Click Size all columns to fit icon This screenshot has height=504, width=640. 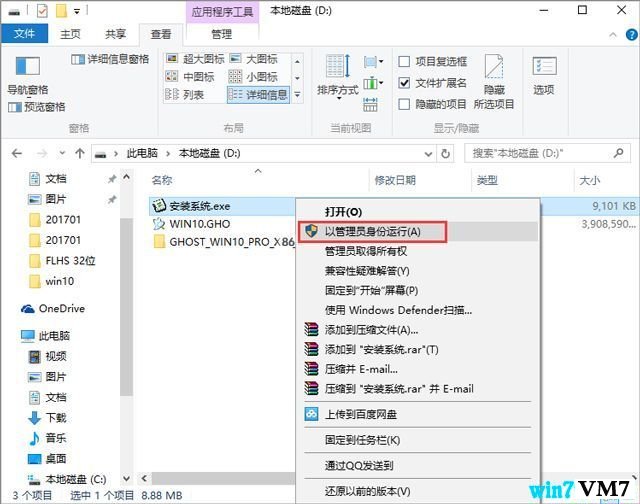(370, 105)
